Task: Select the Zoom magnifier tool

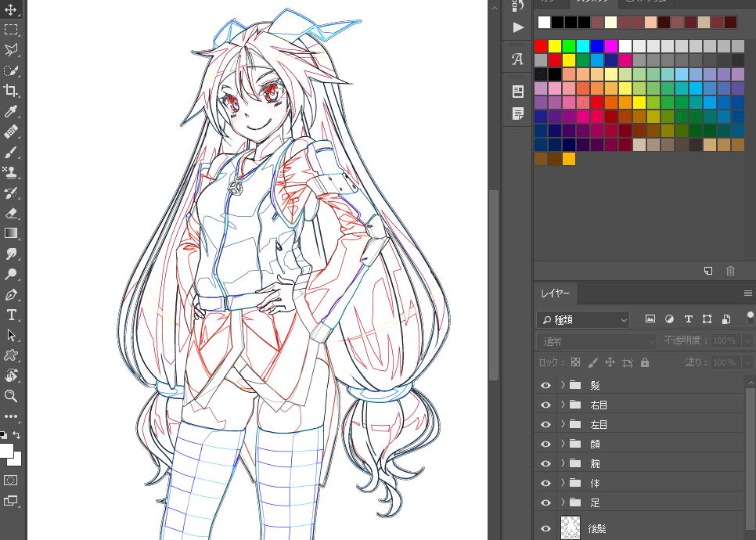Action: pyautogui.click(x=11, y=396)
